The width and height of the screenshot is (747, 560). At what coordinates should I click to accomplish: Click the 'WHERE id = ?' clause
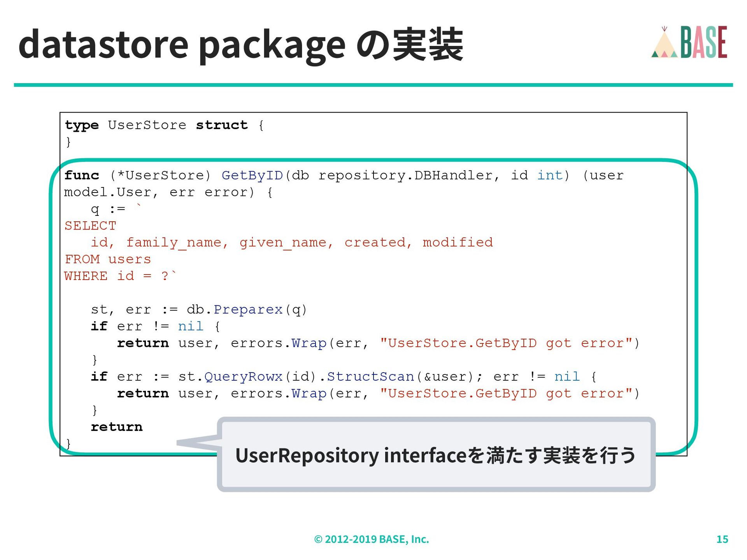[x=120, y=276]
